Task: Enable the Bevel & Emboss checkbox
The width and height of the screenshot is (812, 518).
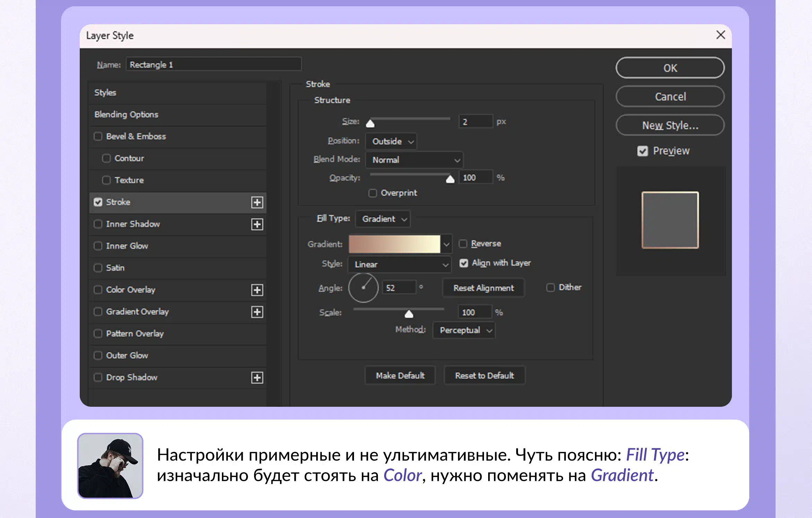Action: tap(98, 137)
